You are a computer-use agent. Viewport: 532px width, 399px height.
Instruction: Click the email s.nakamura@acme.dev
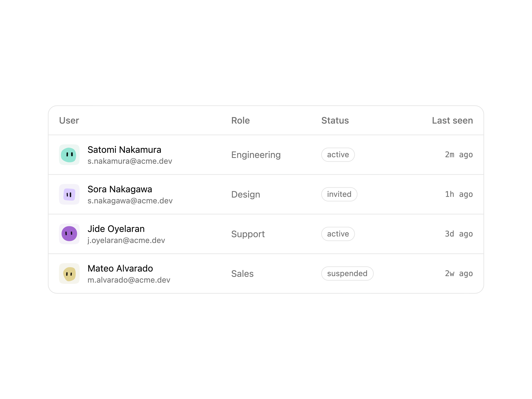(130, 161)
